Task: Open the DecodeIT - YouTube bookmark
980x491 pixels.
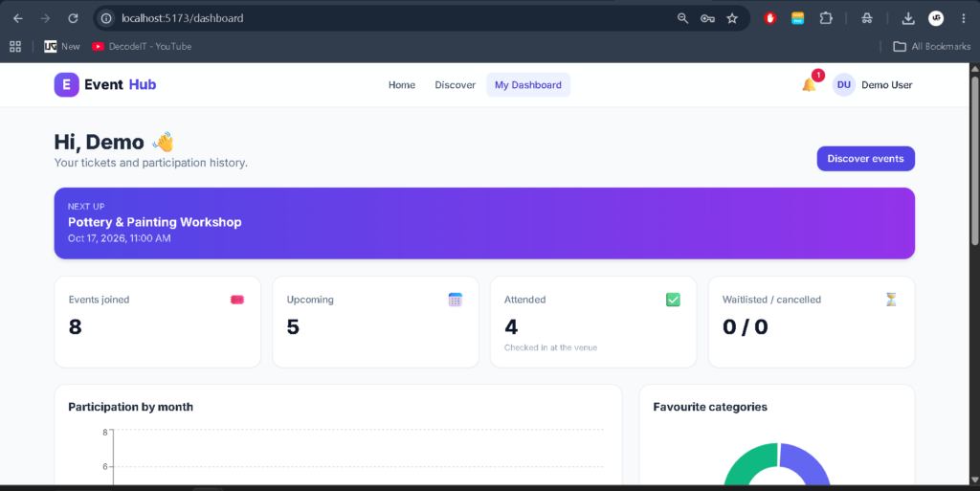Action: click(x=142, y=46)
